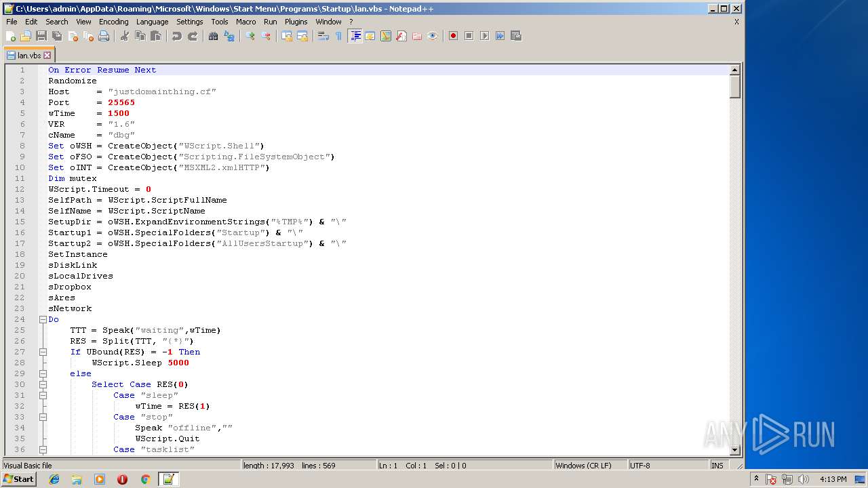Open the Replace dialog icon
The width and height of the screenshot is (868, 488).
pos(229,36)
